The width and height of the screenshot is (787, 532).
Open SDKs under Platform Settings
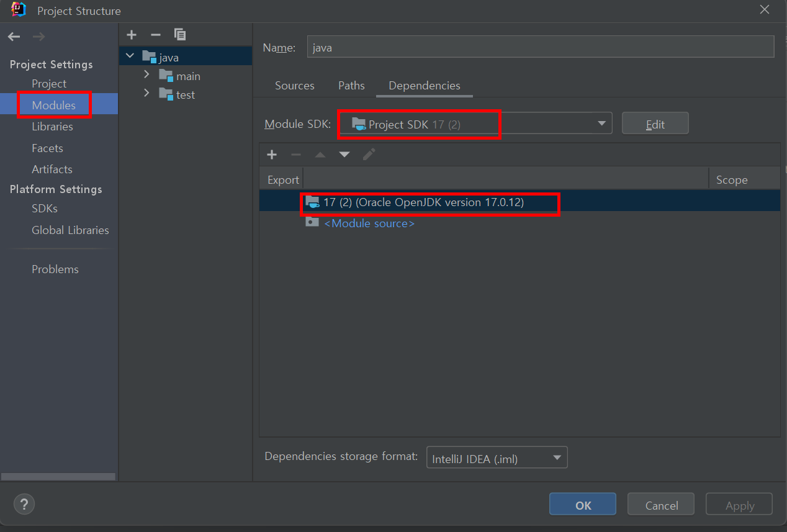tap(45, 209)
